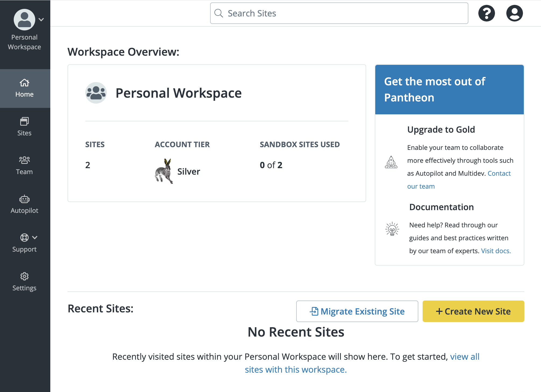Click the Settings gear icon
The width and height of the screenshot is (541, 392).
[24, 277]
